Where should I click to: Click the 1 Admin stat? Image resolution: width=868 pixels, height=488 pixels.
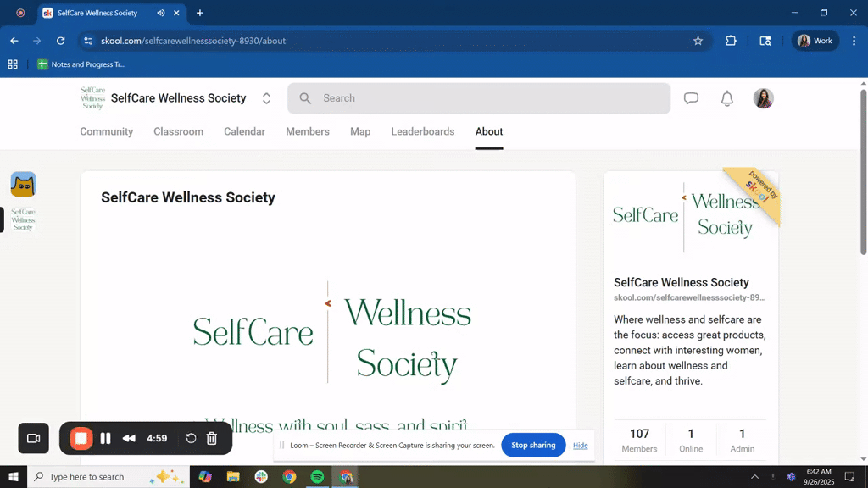[743, 441]
